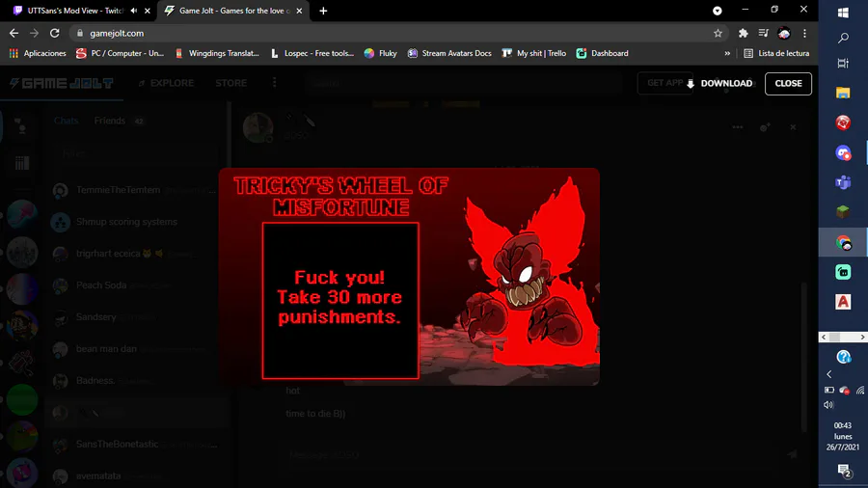Screen dimensions: 868x488
Task: Select the Friends tab
Action: tap(110, 121)
